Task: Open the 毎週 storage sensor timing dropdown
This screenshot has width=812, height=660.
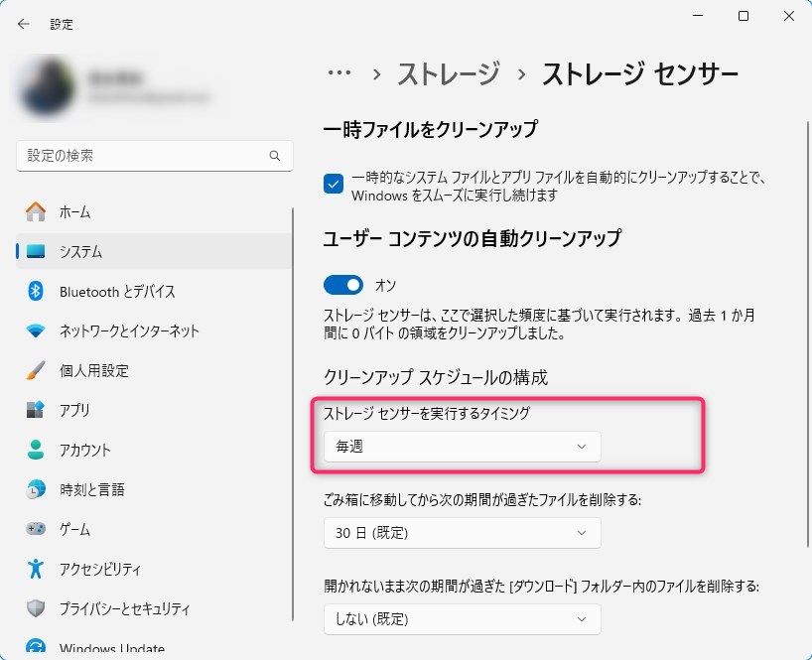Action: point(462,447)
